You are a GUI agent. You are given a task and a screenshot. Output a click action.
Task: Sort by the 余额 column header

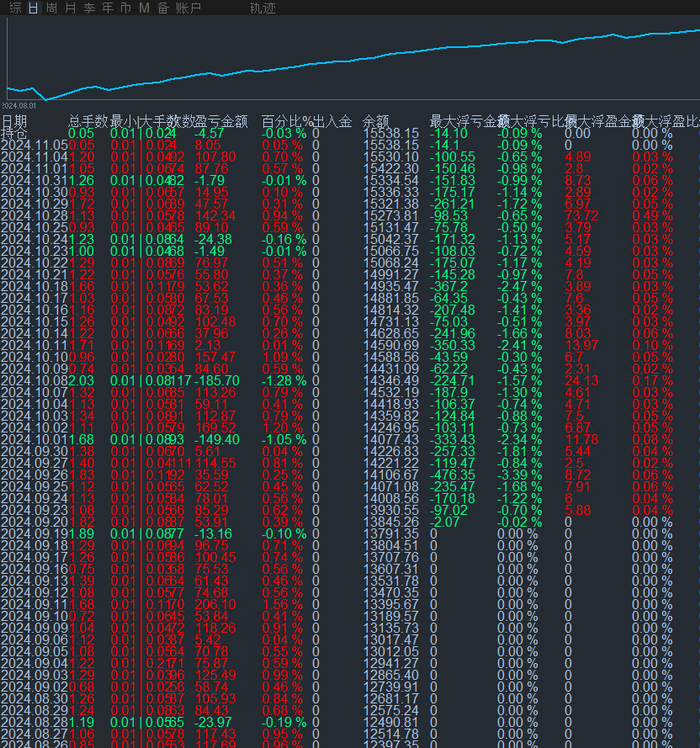point(375,120)
